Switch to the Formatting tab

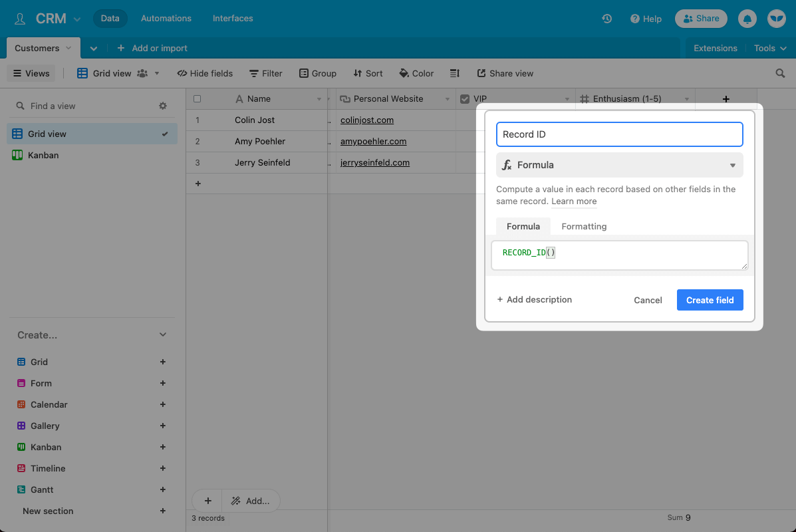tap(583, 226)
